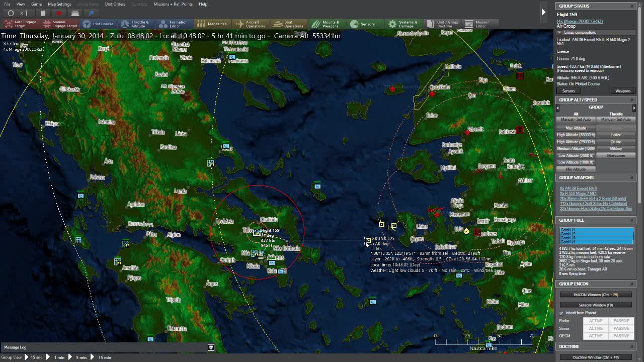Select Min Altitude preset
Viewport: 644px width, 362px height.
[x=576, y=169]
